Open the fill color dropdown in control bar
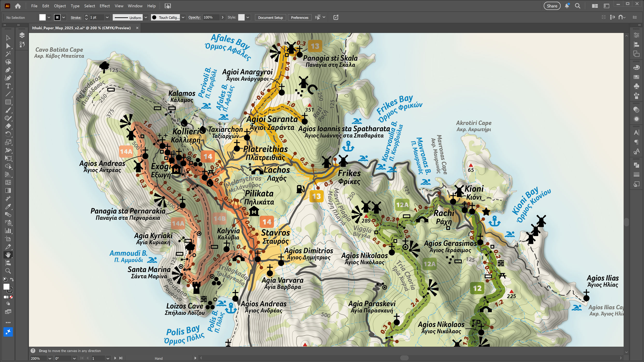644x362 pixels. tap(49, 17)
